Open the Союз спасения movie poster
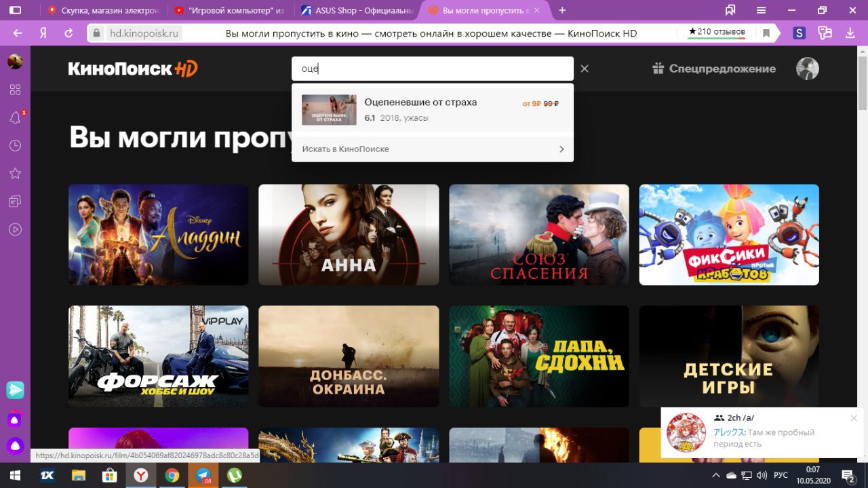 tap(539, 235)
